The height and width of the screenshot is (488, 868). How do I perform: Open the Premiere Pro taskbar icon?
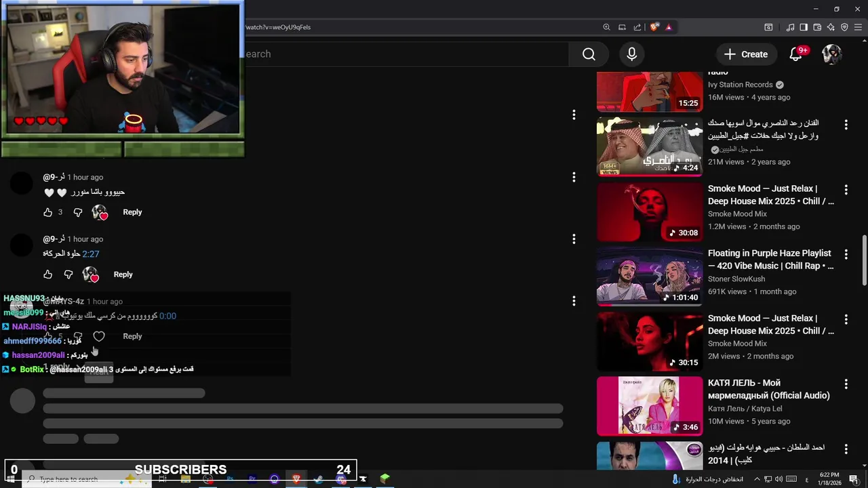[x=252, y=479]
